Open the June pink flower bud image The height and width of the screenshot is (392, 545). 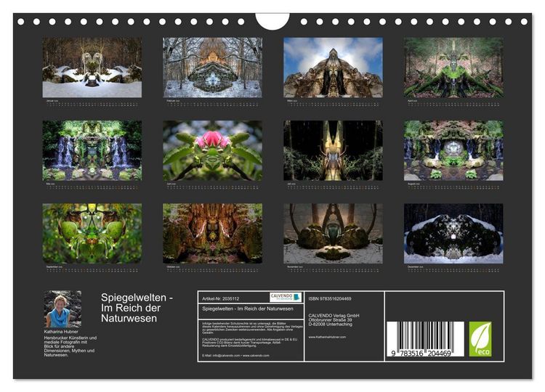(212, 150)
